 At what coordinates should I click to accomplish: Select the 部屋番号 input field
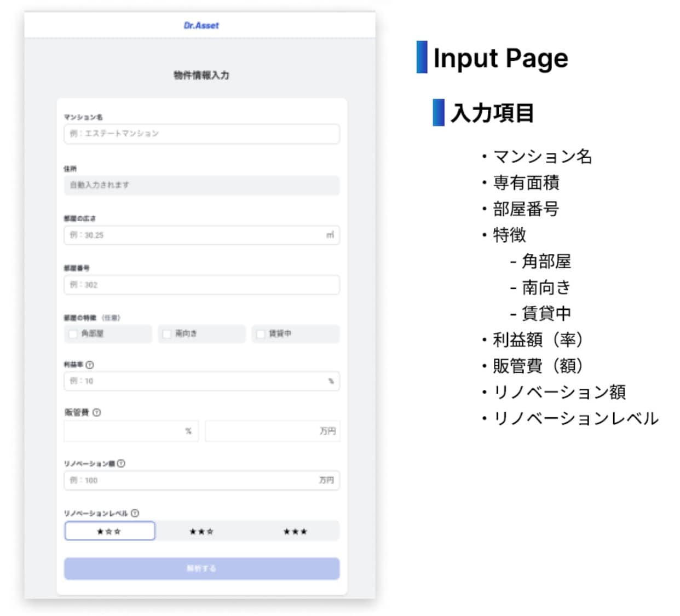click(201, 285)
